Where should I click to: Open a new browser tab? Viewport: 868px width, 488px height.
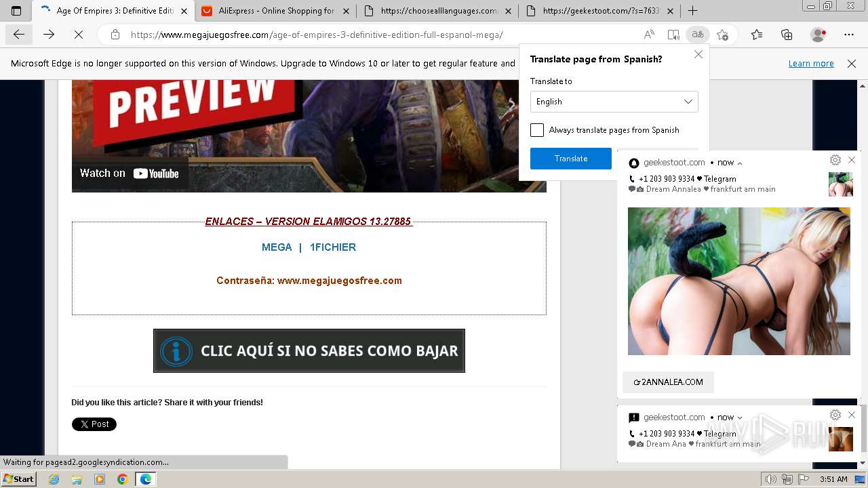[x=692, y=11]
